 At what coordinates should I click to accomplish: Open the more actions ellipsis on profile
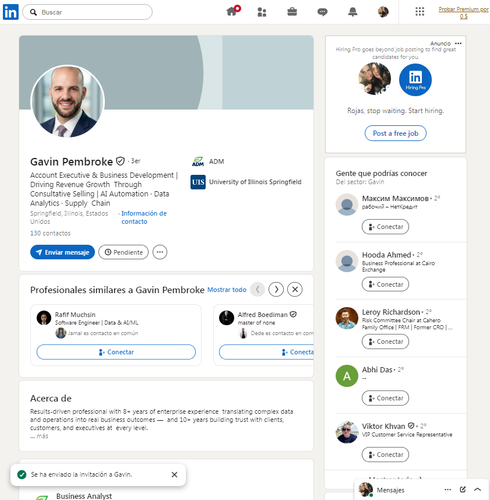(160, 252)
